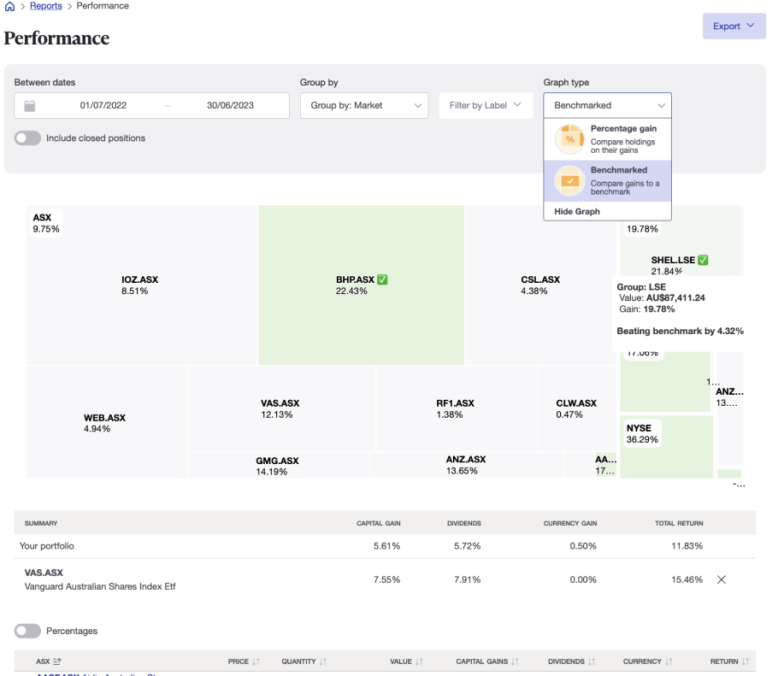Toggle Include closed positions switch
This screenshot has height=676, width=784.
[x=27, y=138]
